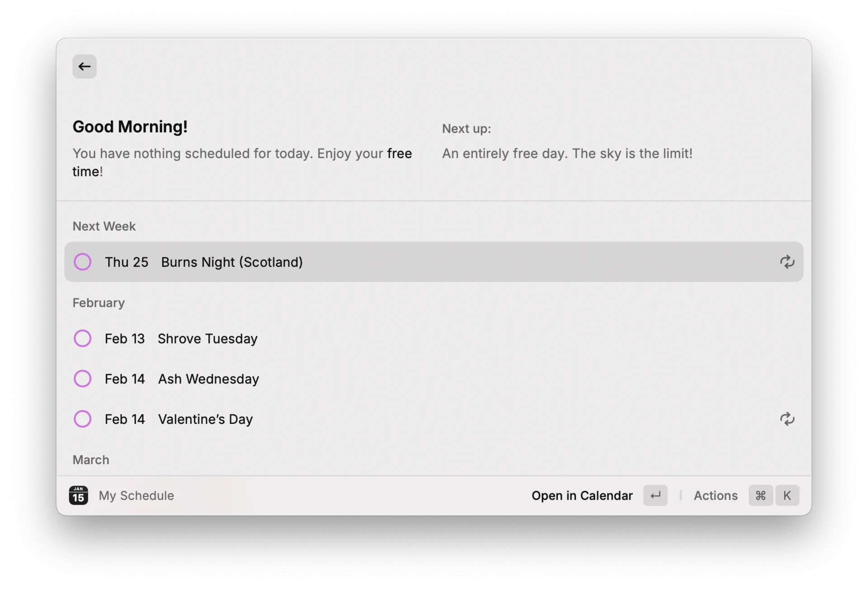The width and height of the screenshot is (868, 590).
Task: Click Open in Calendar
Action: (x=582, y=496)
